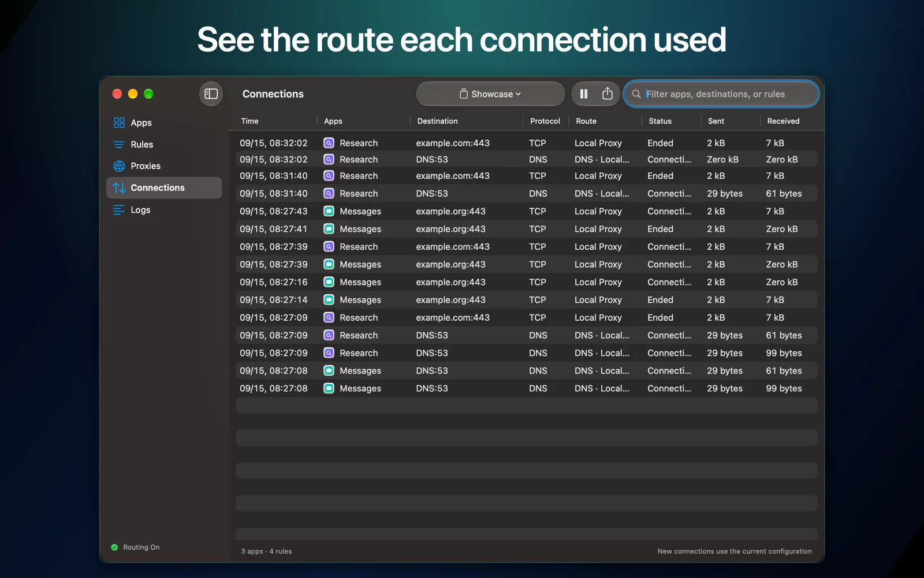This screenshot has width=924, height=578.
Task: Click Research icon in 08:27:09 example.com row
Action: coord(329,317)
